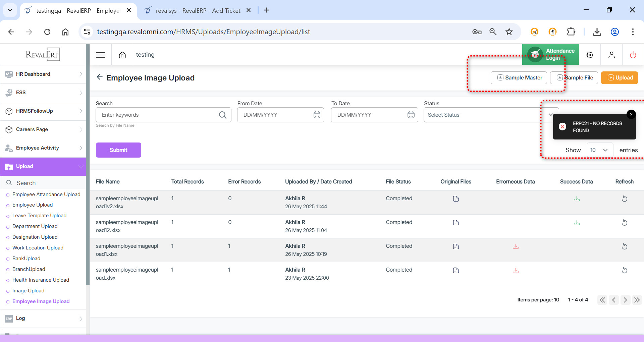Dismiss the ERP021 no records notification
This screenshot has height=342, width=644.
pos(631,115)
